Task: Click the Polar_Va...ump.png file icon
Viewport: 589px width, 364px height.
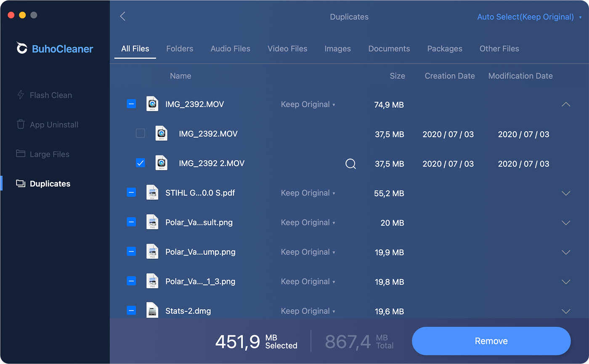Action: pos(152,251)
